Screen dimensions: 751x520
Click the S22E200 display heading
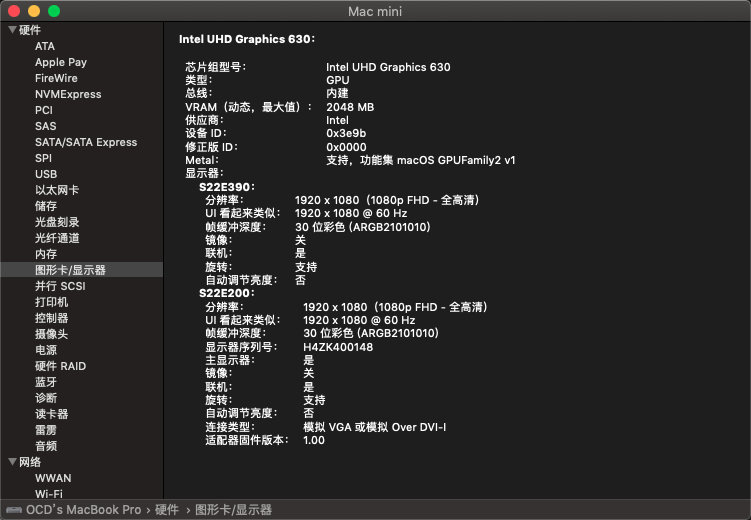(227, 293)
